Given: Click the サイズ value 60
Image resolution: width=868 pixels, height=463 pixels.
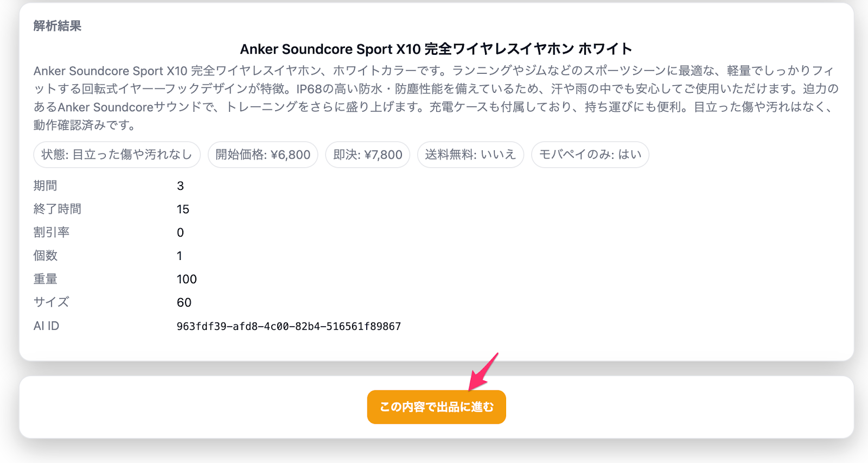Looking at the screenshot, I should [x=184, y=303].
